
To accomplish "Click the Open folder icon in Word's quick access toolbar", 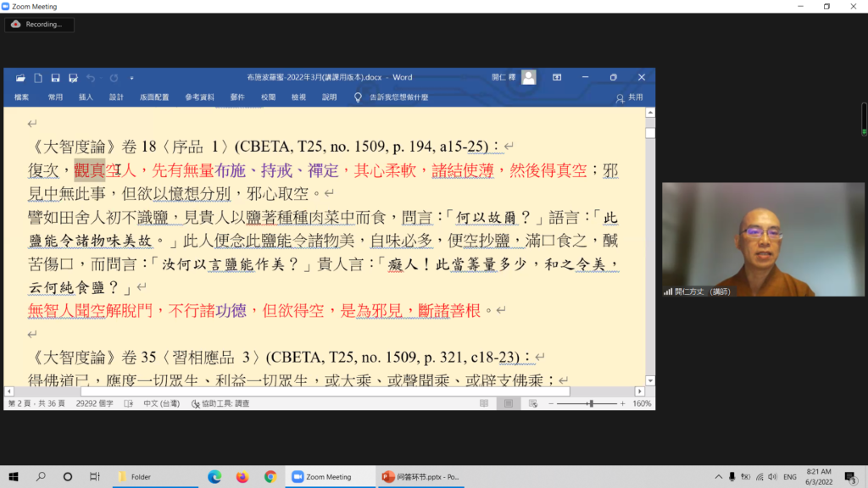I will 20,78.
